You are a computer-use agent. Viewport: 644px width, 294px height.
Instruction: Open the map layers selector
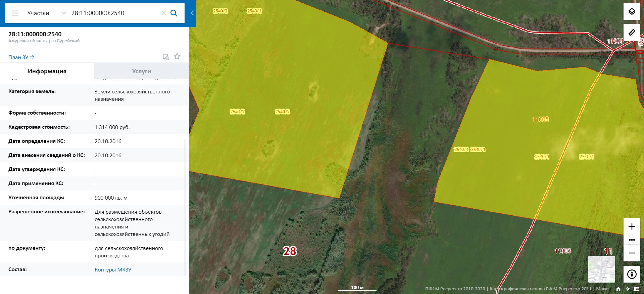[x=632, y=12]
